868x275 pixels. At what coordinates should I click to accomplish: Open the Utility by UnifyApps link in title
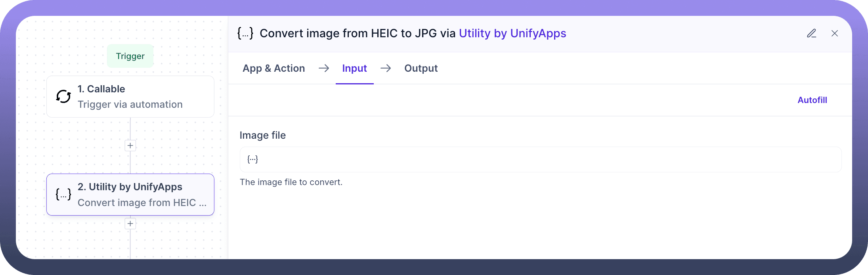click(x=512, y=33)
